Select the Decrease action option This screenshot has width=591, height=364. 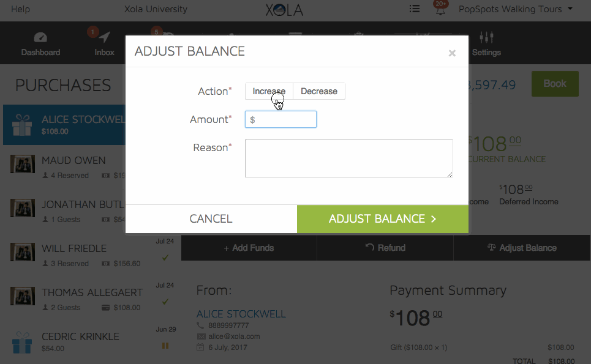[319, 91]
